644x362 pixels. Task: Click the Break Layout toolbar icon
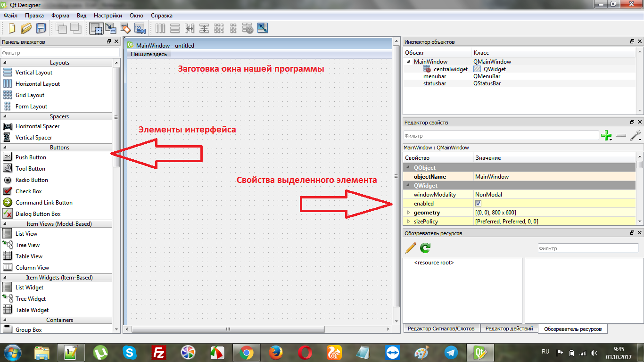[248, 28]
